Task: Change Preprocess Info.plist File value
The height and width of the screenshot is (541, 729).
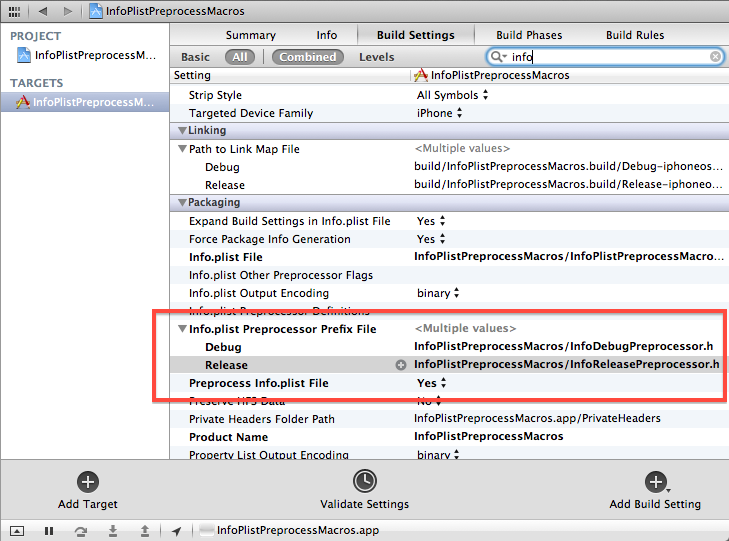Action: point(431,383)
